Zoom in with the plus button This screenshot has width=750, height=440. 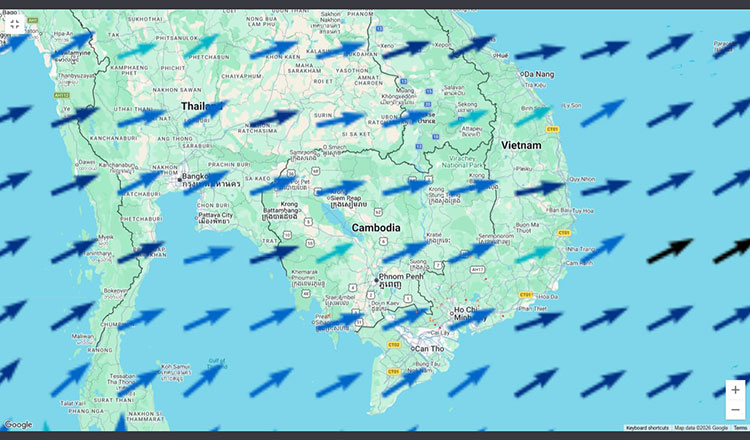[735, 390]
